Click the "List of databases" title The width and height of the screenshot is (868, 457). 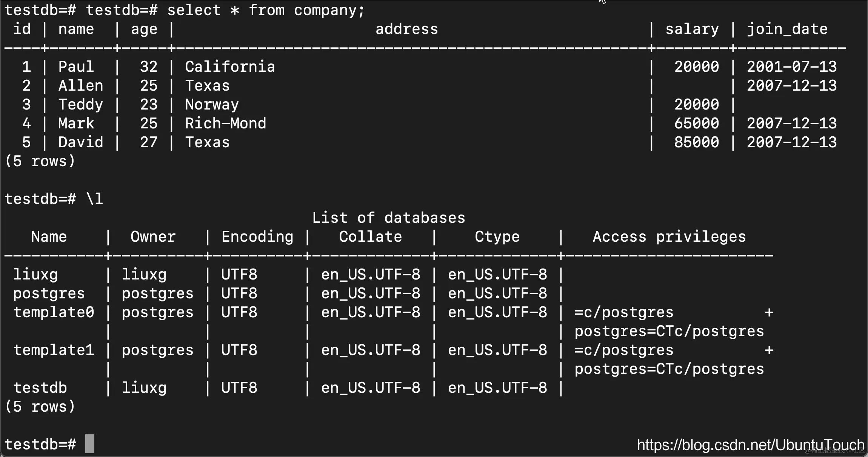(x=388, y=218)
